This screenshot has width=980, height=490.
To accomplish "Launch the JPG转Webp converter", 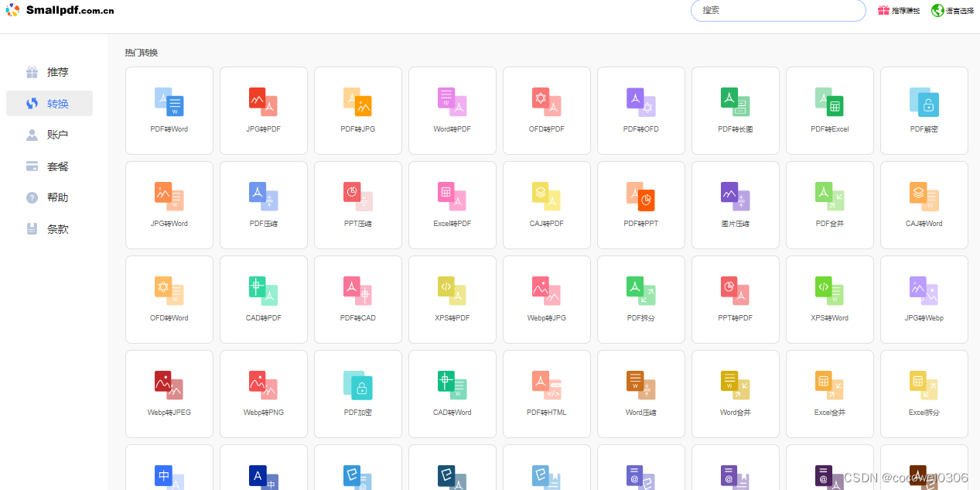I will pyautogui.click(x=924, y=300).
